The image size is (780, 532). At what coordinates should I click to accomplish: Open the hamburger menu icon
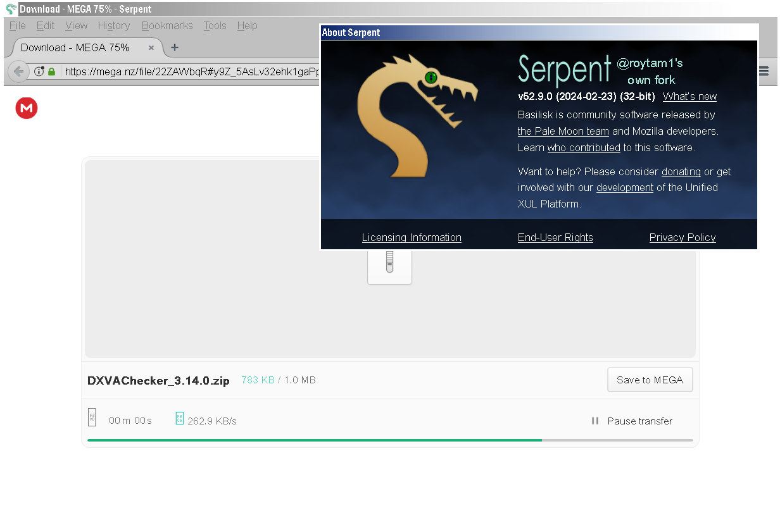click(764, 71)
